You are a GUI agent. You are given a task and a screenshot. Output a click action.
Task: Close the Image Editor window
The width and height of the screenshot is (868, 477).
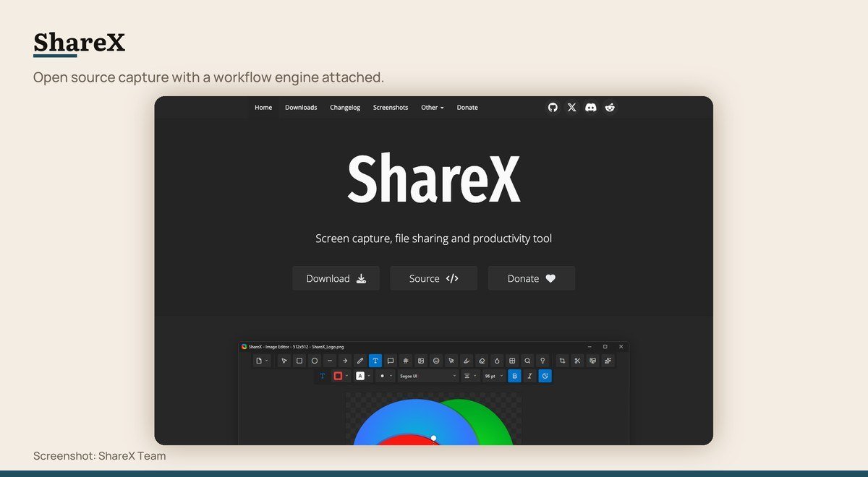pyautogui.click(x=621, y=347)
